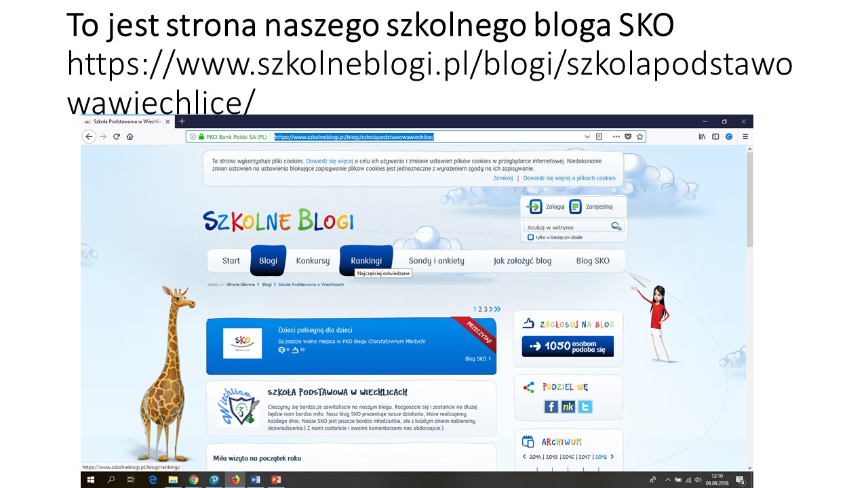Open site information (i) icon in address bar
Viewport: 868px width, 488px height.
193,136
